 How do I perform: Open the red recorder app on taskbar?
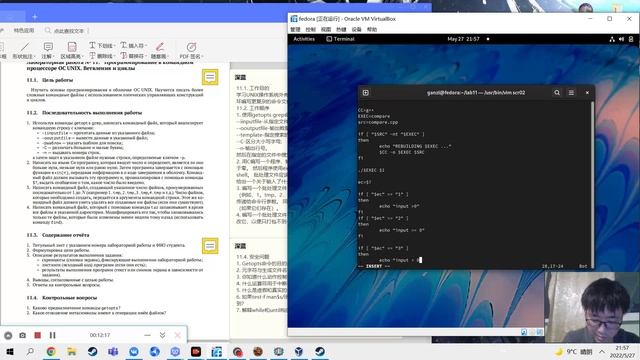(x=196, y=351)
